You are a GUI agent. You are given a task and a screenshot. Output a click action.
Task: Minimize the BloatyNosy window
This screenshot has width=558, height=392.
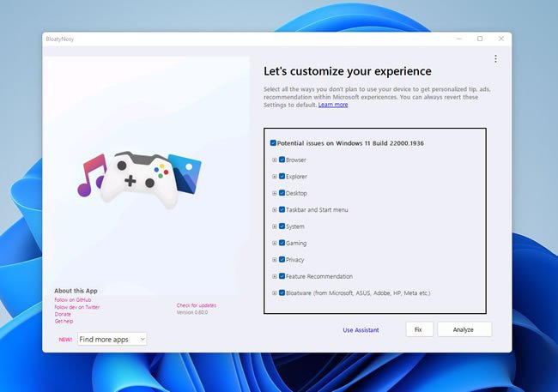(x=459, y=39)
